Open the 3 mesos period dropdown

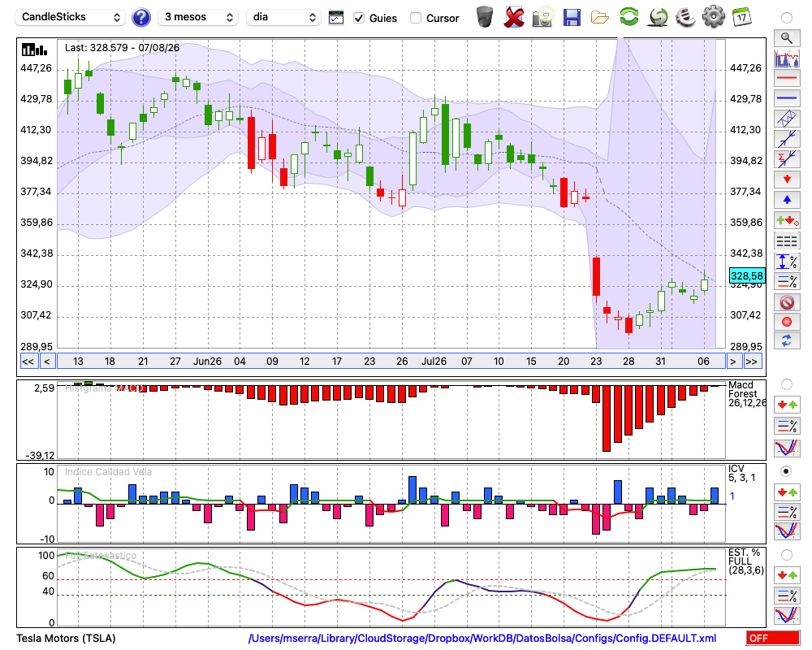click(x=198, y=17)
